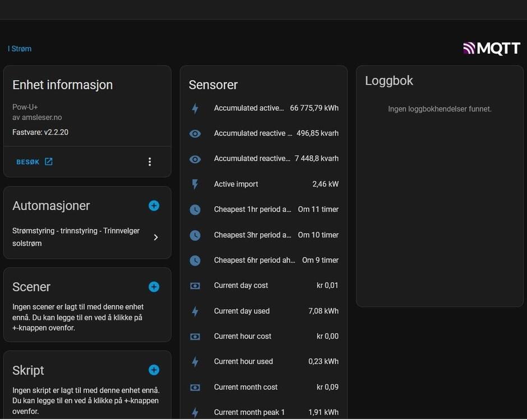Click clock icon for Cheapest 6hr period
This screenshot has height=420, width=527.
pos(195,260)
